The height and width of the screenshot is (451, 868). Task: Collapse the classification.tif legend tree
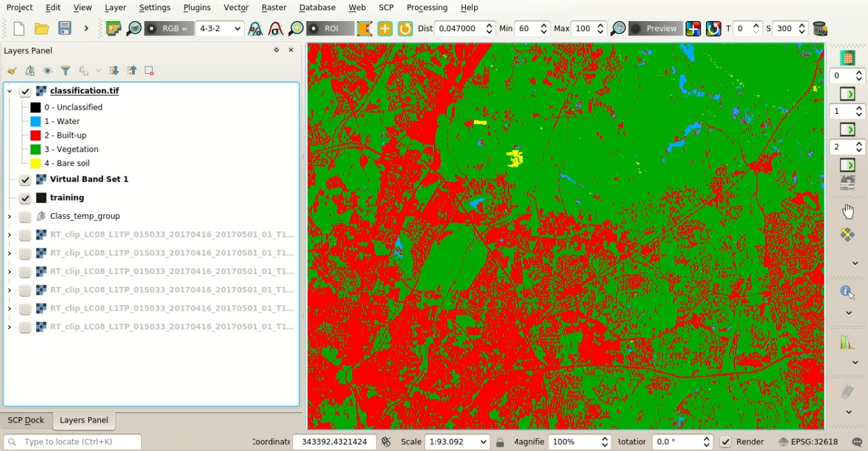(9, 90)
